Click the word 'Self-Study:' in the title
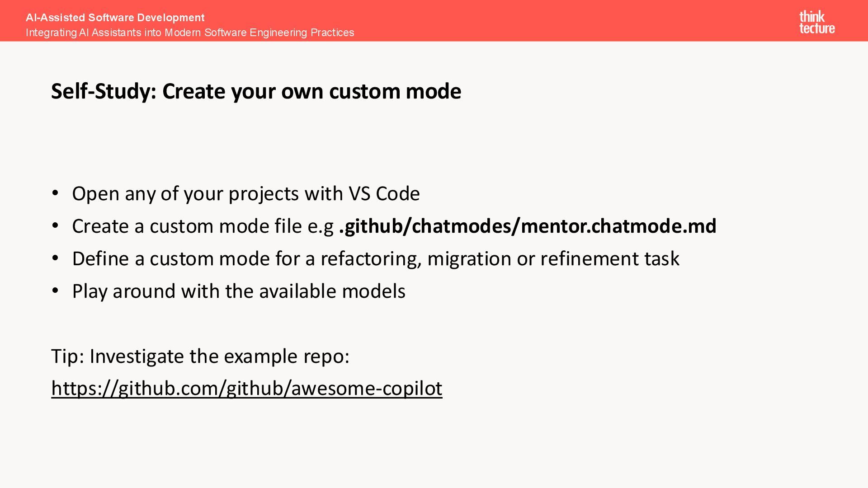 [104, 91]
